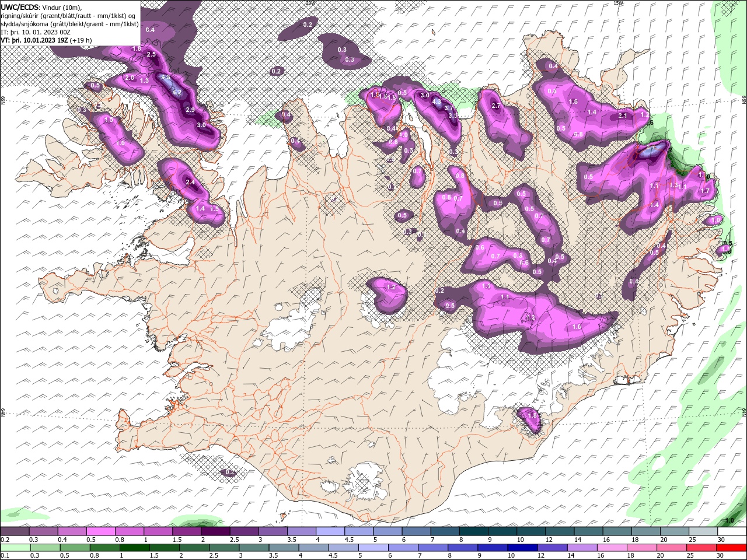Click the 4.2 snowfall value on the map

(x=177, y=92)
